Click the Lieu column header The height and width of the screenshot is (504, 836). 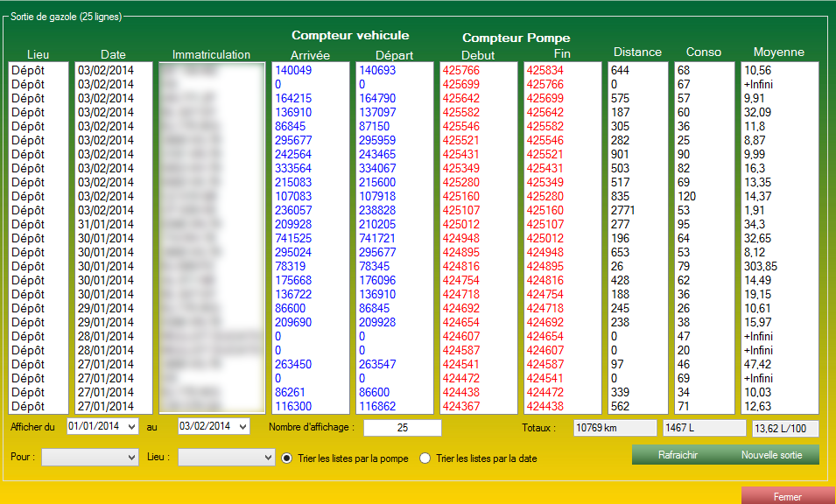(x=38, y=53)
